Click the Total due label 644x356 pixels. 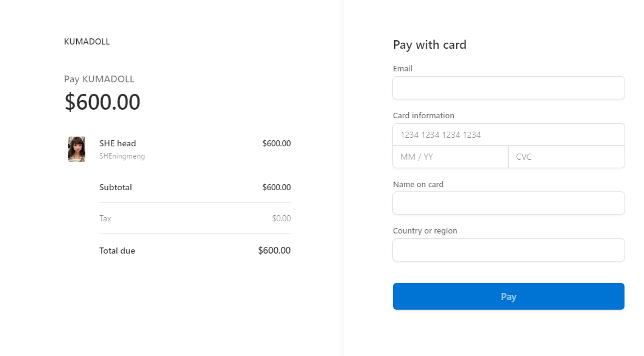[x=117, y=251]
